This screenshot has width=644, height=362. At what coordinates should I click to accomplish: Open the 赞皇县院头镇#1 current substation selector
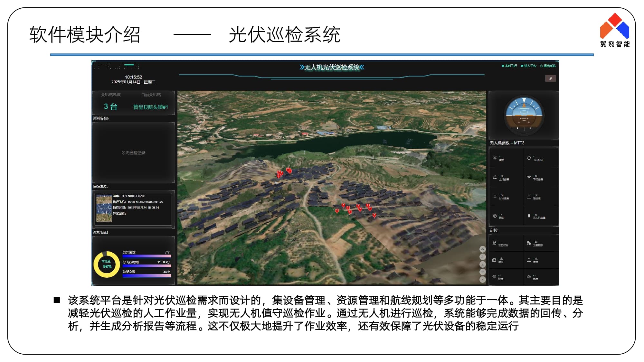click(150, 107)
